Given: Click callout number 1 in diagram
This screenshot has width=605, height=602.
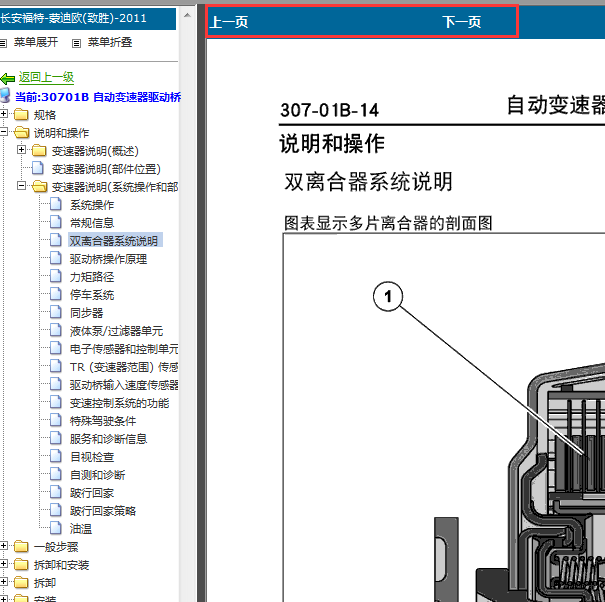Looking at the screenshot, I should [x=388, y=296].
